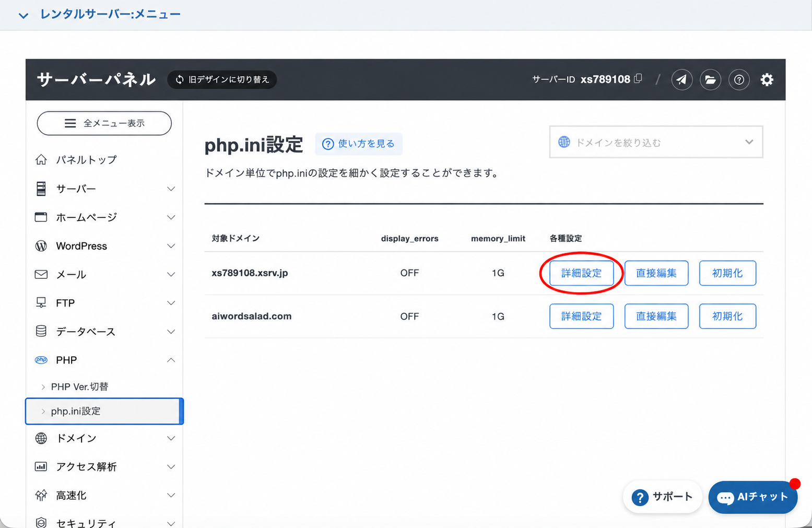Image resolution: width=812 pixels, height=528 pixels.
Task: Click the bar chart icon beside アクセス解析
Action: click(x=41, y=466)
